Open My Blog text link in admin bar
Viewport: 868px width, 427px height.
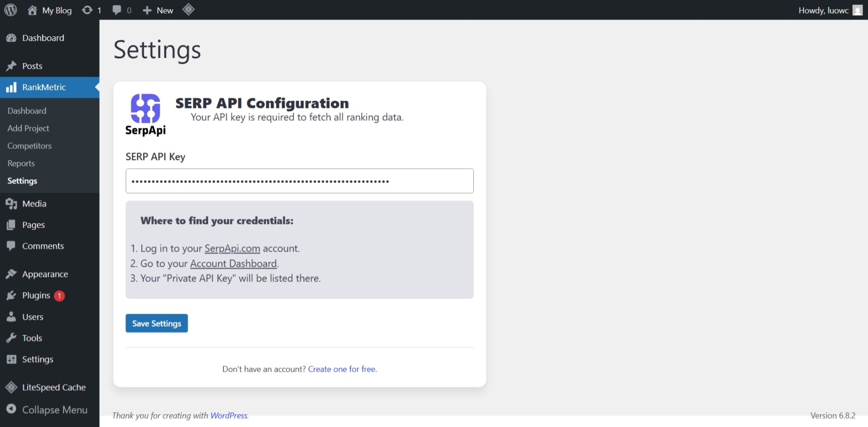57,11
